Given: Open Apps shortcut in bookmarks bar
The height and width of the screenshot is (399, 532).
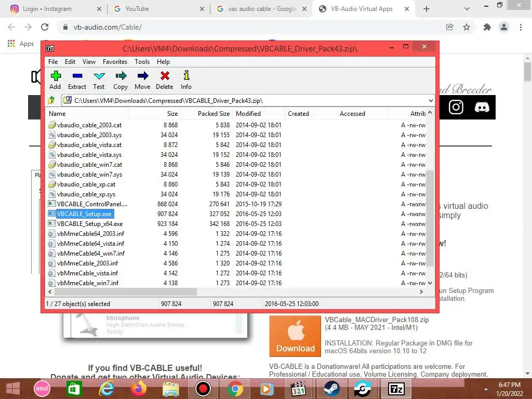Looking at the screenshot, I should click(x=21, y=44).
